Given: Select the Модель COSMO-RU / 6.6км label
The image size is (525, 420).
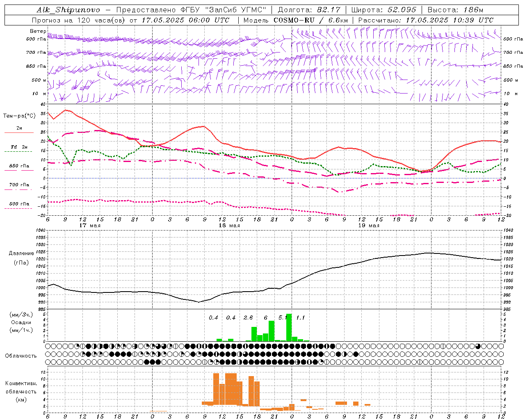Looking at the screenshot, I should coord(296,20).
